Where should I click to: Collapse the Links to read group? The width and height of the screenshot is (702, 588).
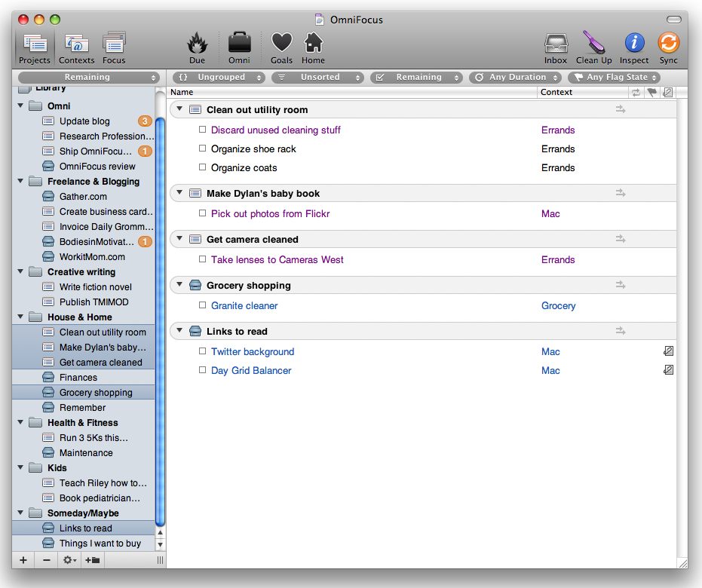point(179,330)
